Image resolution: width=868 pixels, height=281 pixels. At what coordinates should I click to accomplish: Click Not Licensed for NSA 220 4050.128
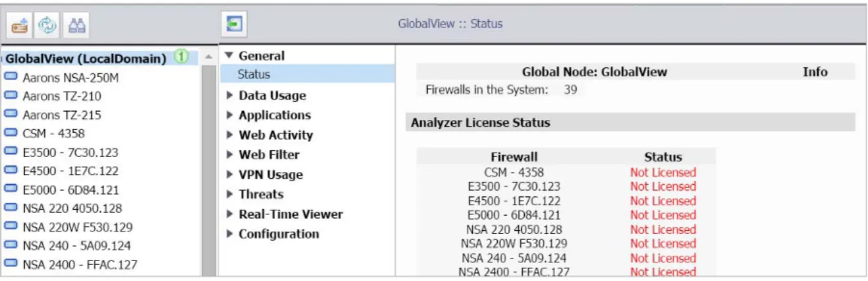pyautogui.click(x=663, y=229)
